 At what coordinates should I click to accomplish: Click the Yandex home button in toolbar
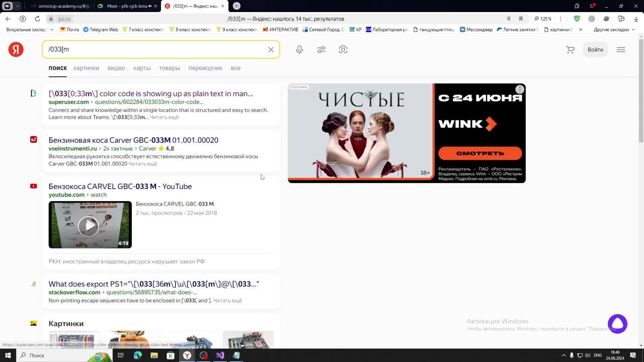(x=23, y=19)
